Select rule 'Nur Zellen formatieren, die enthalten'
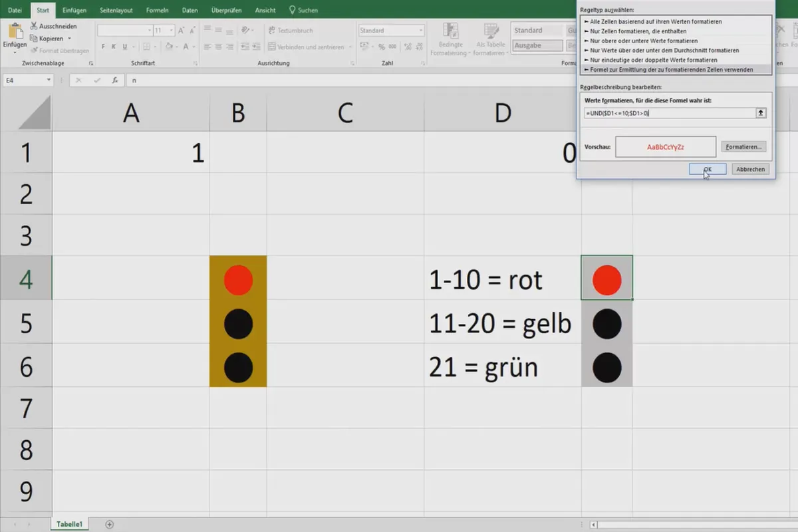 tap(676, 31)
